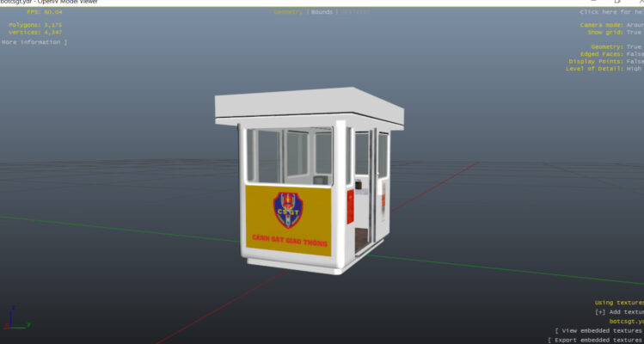Switch to the Bounds tab
The image size is (644, 344).
pyautogui.click(x=322, y=12)
